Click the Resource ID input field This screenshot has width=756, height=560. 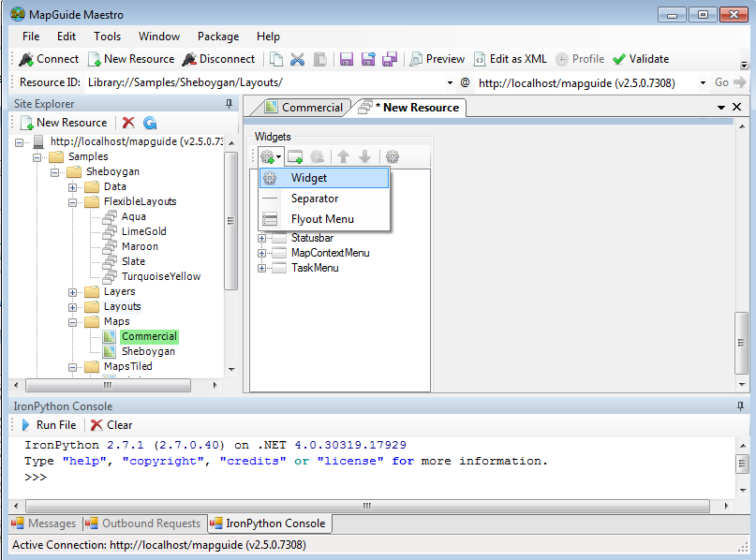pos(265,82)
